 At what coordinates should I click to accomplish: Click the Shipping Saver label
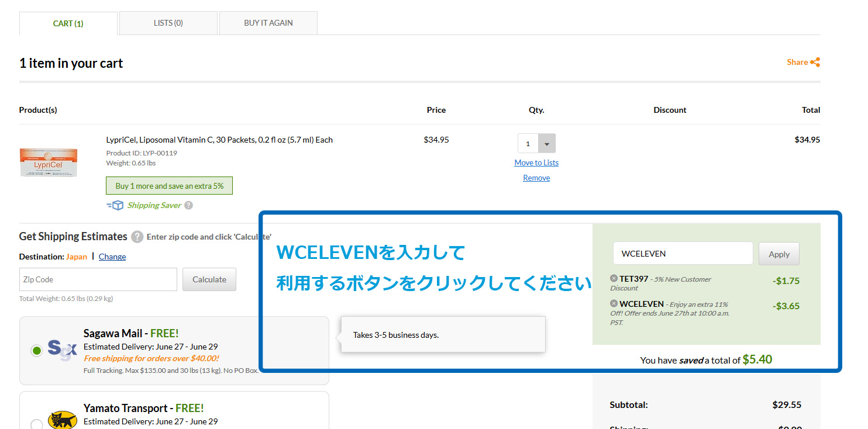tap(154, 205)
